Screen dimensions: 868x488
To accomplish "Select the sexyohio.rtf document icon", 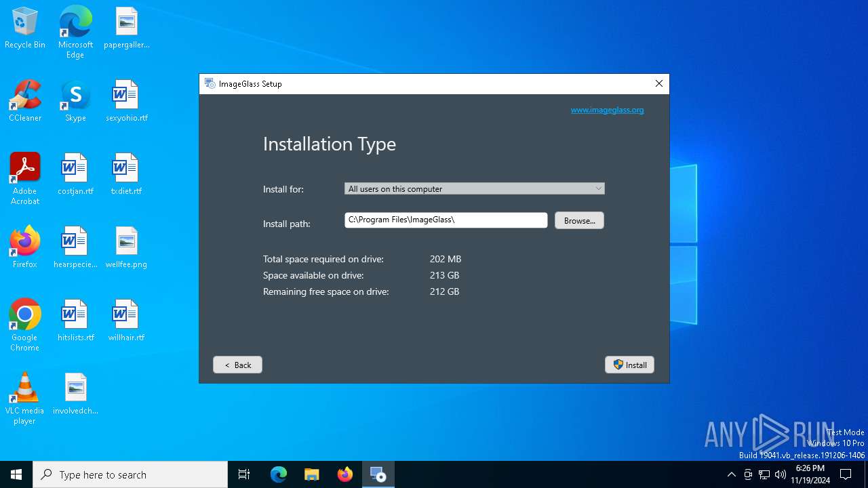I will coord(126,101).
